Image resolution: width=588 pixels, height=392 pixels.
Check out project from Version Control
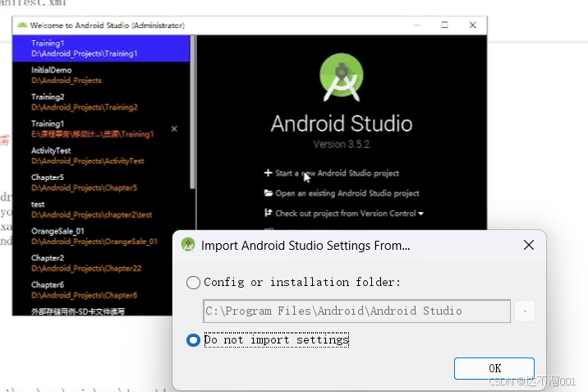346,214
